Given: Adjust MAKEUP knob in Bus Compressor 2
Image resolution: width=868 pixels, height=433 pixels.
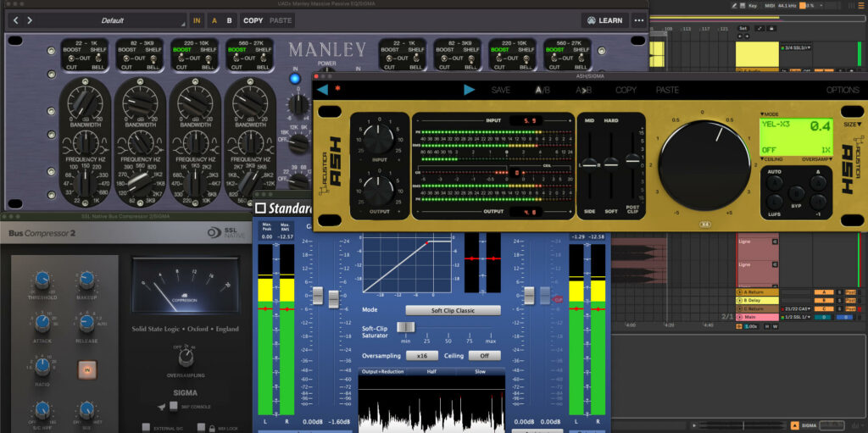Looking at the screenshot, I should 86,280.
